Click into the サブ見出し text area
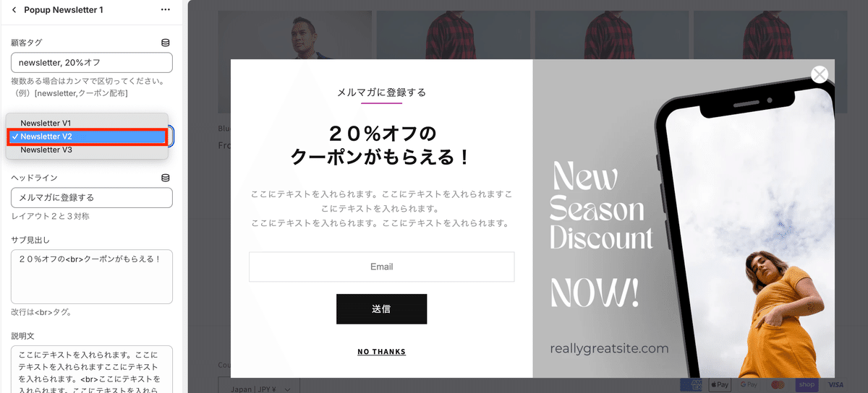 coord(92,277)
